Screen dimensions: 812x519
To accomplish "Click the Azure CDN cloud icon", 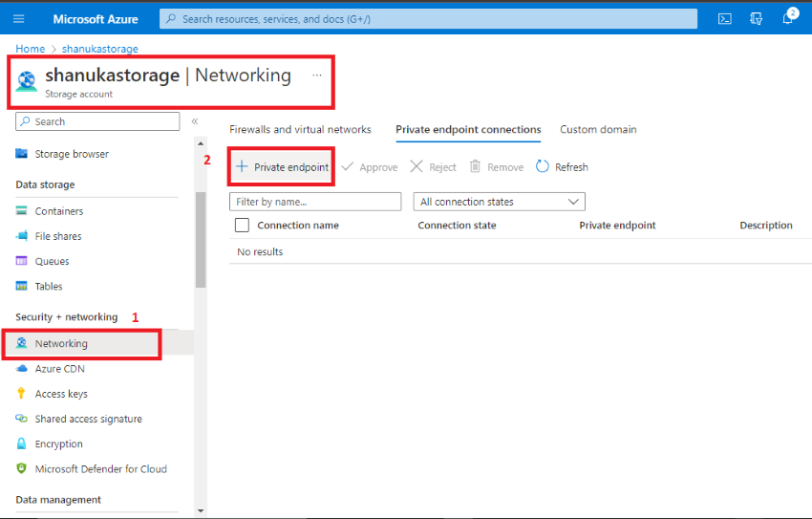I will tap(21, 368).
